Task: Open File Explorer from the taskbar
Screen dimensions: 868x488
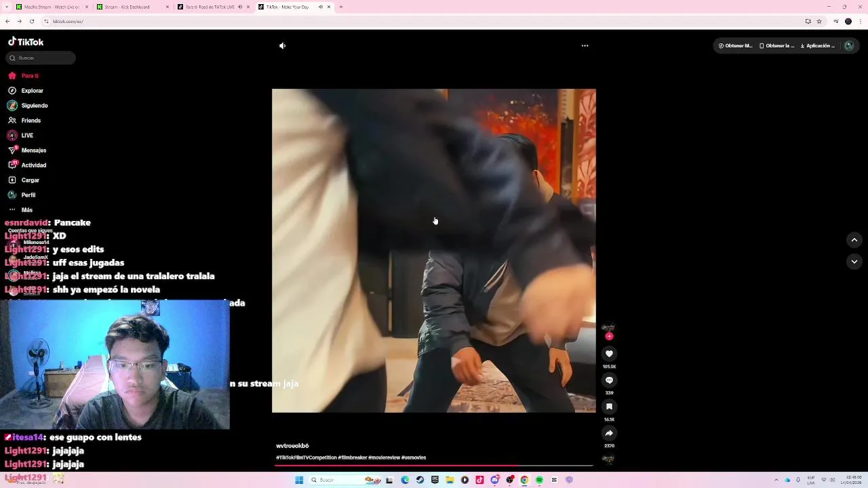Action: point(450,480)
